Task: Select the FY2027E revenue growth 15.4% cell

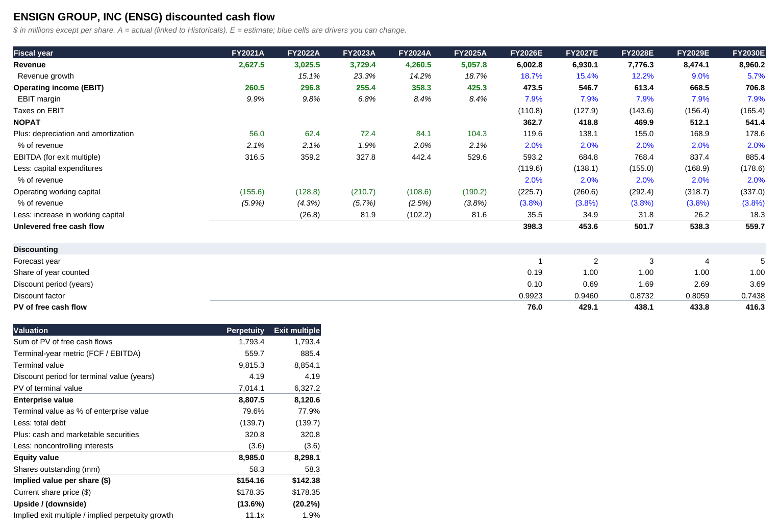Action: coord(587,76)
